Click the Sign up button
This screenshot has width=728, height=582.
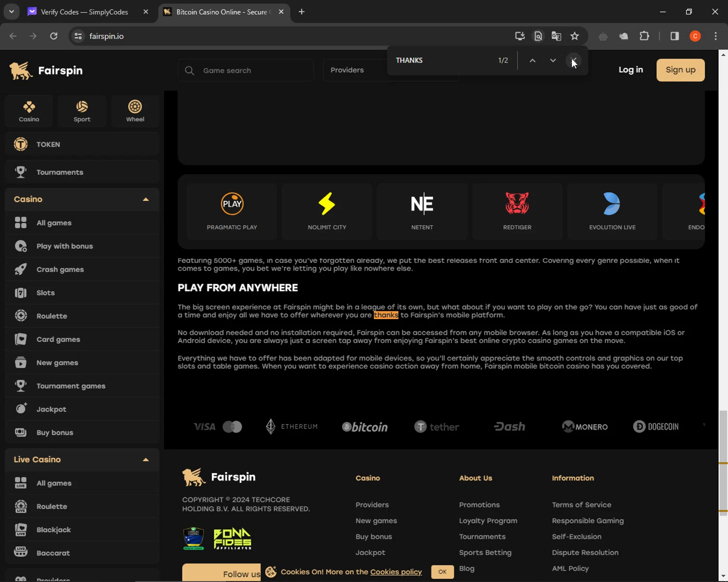(680, 70)
